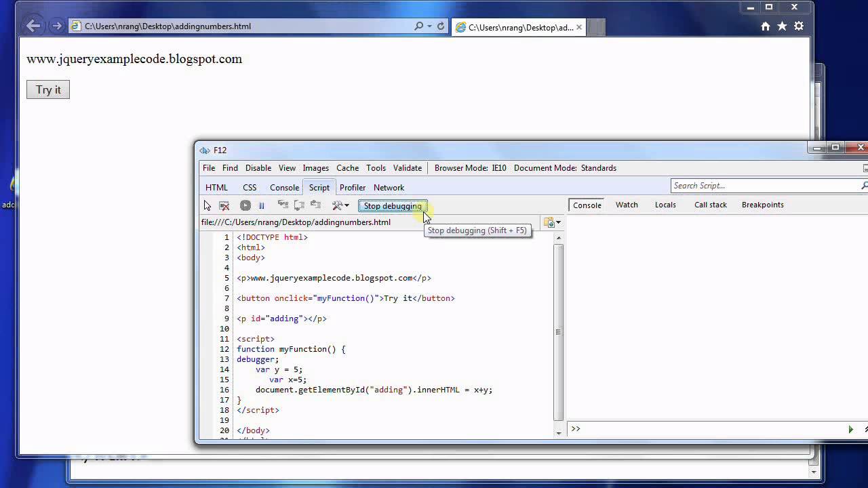
Task: Click the file:///C:/Users/nrang path label
Action: click(296, 222)
